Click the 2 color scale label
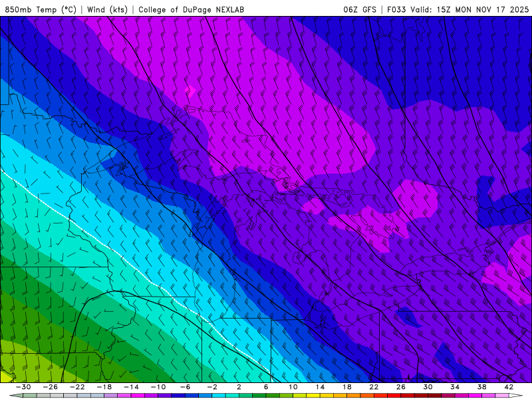Viewport: 532px width, 399px height. [239, 387]
